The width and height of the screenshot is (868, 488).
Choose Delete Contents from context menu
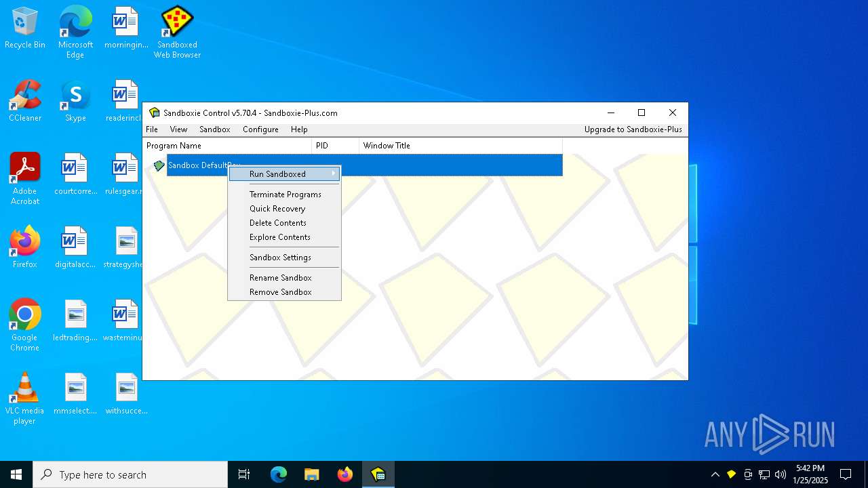[x=284, y=223]
